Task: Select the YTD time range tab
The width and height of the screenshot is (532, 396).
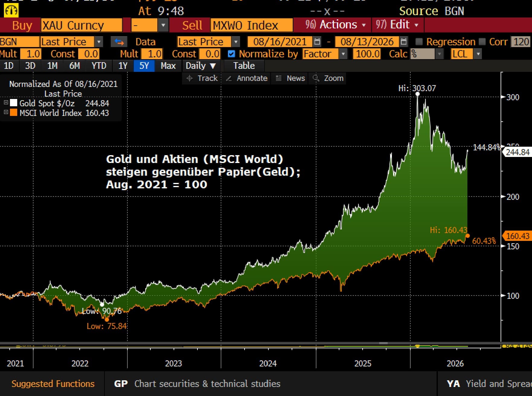Action: click(x=99, y=66)
